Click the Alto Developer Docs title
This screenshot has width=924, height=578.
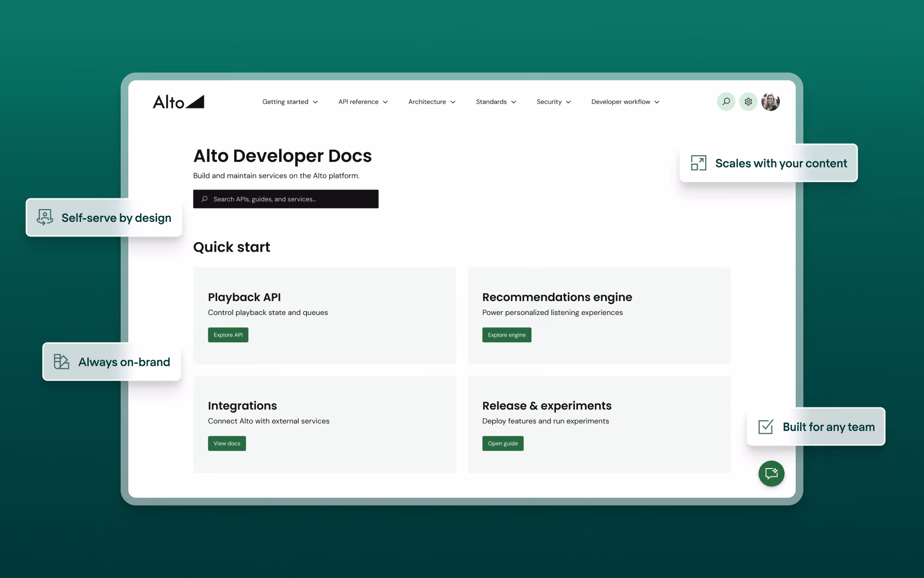(x=282, y=156)
